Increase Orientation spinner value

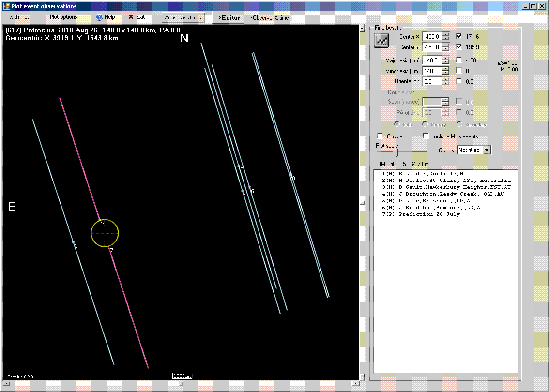[x=445, y=79]
